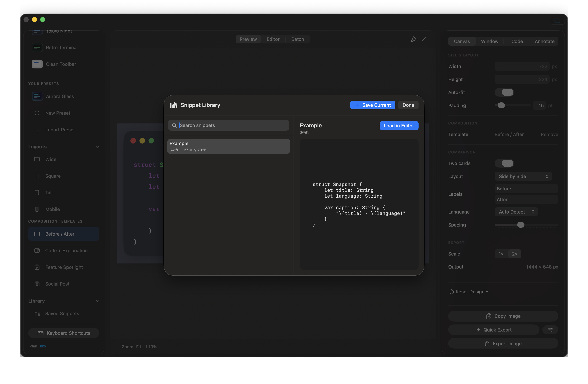The width and height of the screenshot is (588, 384).
Task: Click the pencil edit icon in toolbar
Action: click(x=424, y=39)
